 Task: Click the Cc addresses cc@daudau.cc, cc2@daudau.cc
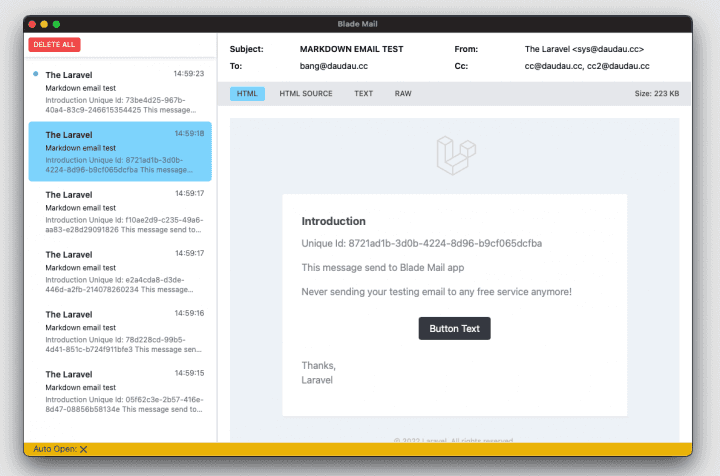coord(587,66)
